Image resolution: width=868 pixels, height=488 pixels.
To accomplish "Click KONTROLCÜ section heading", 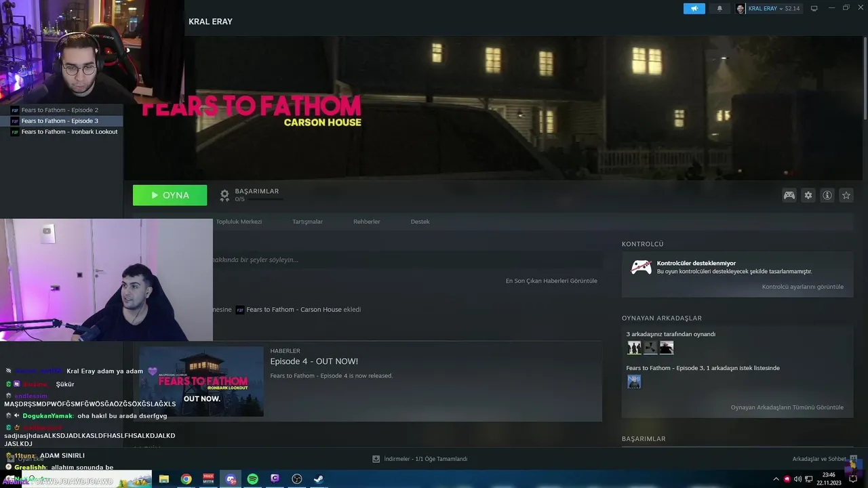I will (642, 244).
